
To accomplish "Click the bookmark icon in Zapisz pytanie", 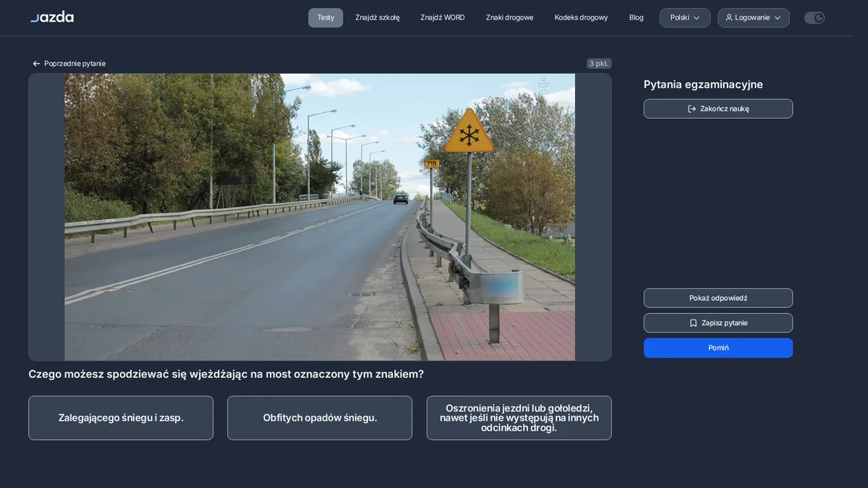I will coord(693,323).
